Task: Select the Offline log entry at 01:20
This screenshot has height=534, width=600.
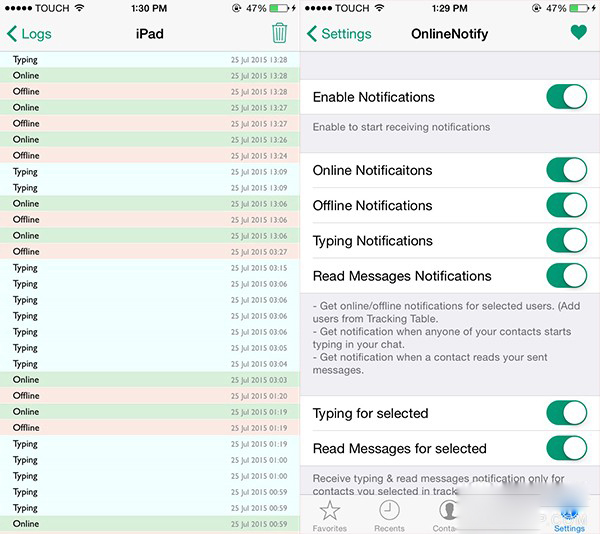Action: pos(150,396)
